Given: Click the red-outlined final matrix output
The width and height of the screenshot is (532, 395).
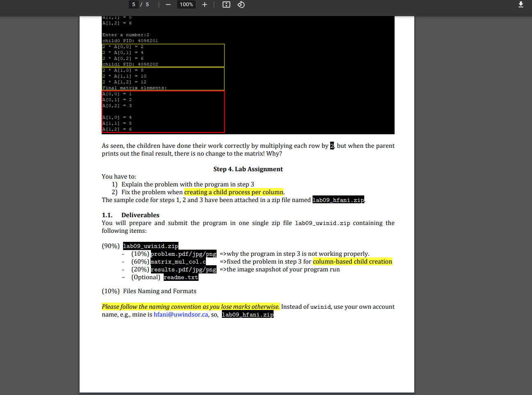Looking at the screenshot, I should [163, 111].
